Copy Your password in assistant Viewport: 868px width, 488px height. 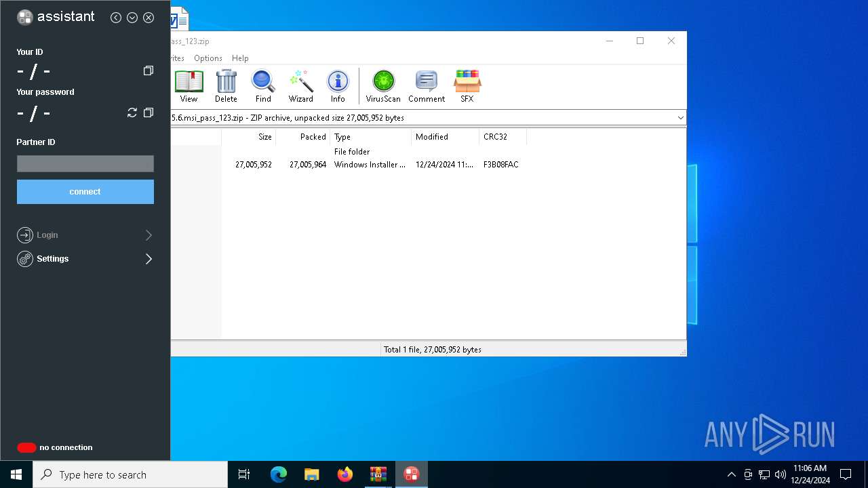point(149,113)
